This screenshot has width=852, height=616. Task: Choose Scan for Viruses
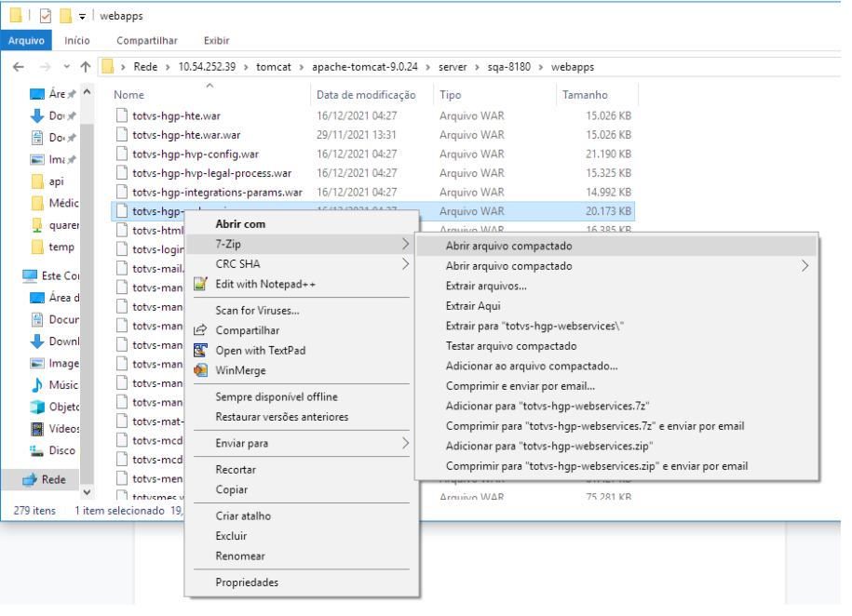[302, 311]
